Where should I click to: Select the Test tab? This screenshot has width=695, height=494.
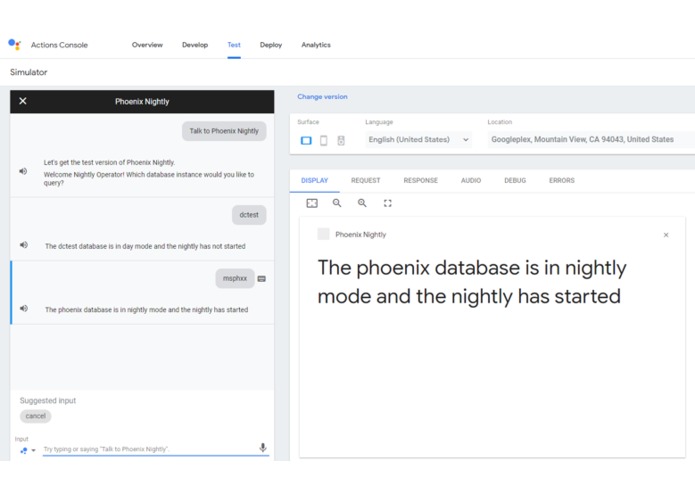[x=234, y=45]
